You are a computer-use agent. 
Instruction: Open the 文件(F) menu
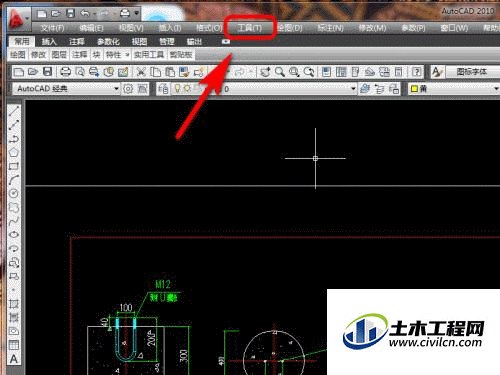coord(52,28)
